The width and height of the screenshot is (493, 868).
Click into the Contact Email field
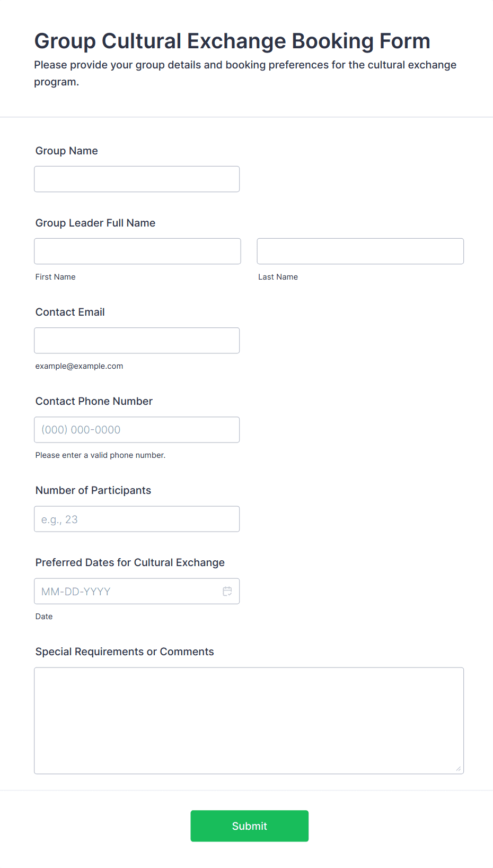[x=137, y=341]
